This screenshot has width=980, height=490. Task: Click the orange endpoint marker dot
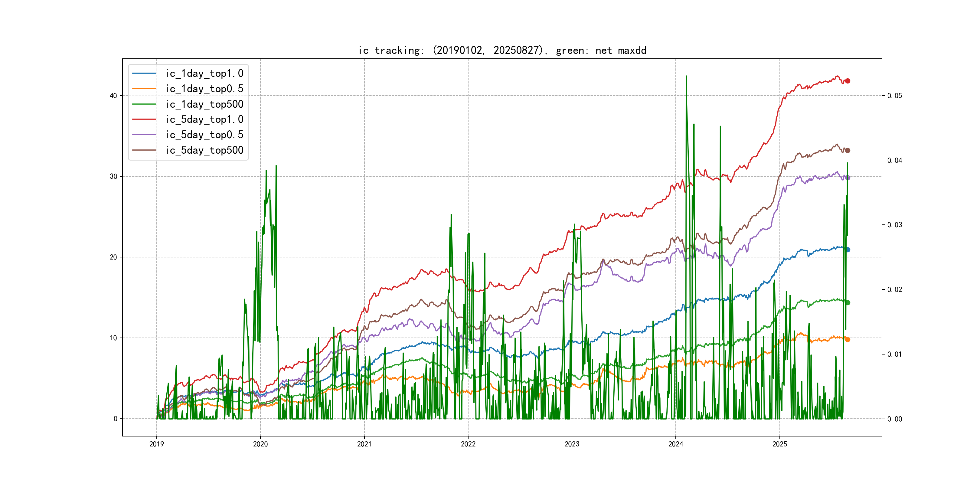tap(847, 339)
